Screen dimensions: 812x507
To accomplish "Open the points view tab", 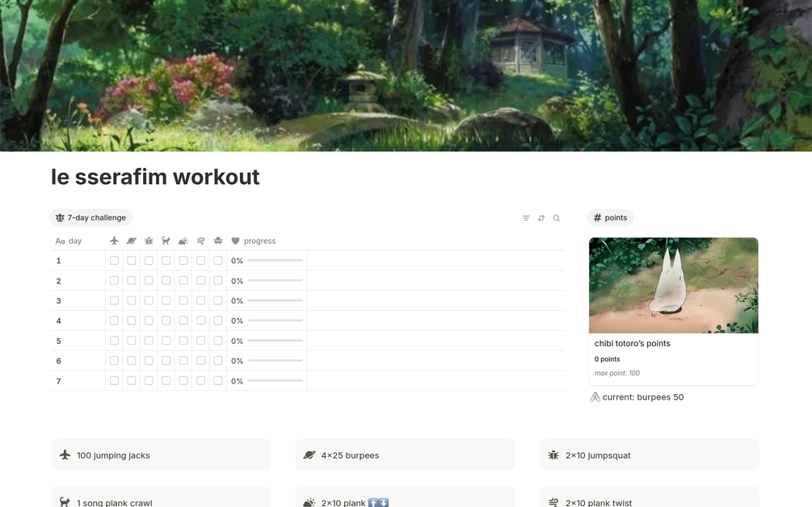I will (610, 218).
